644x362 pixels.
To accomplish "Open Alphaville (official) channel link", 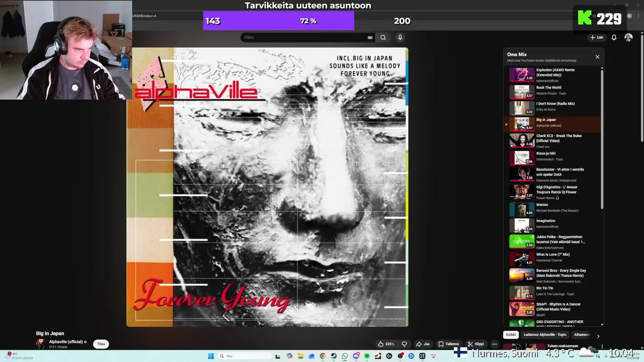I will coord(65,342).
